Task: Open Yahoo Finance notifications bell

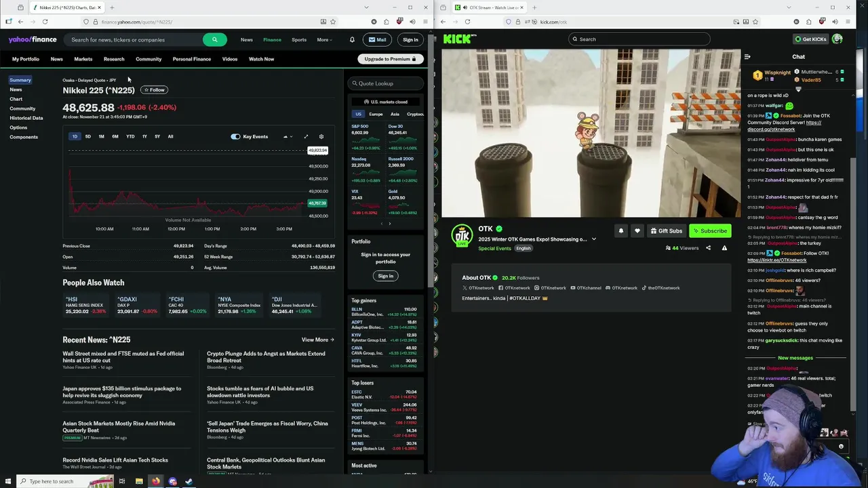Action: (352, 39)
